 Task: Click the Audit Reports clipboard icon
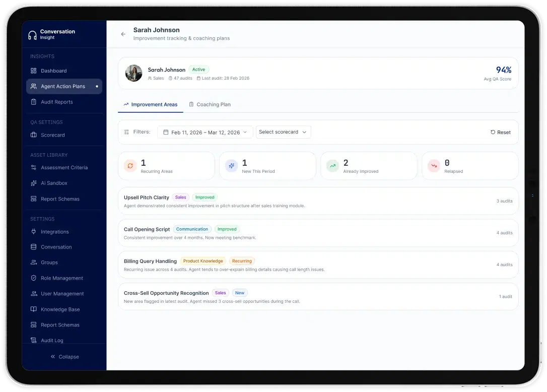(33, 102)
